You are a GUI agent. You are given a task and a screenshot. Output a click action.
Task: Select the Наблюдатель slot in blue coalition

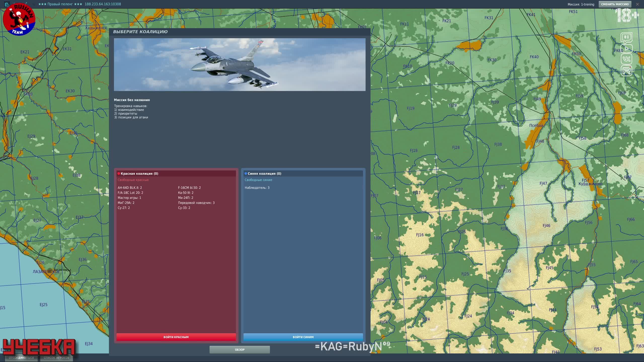click(x=257, y=188)
